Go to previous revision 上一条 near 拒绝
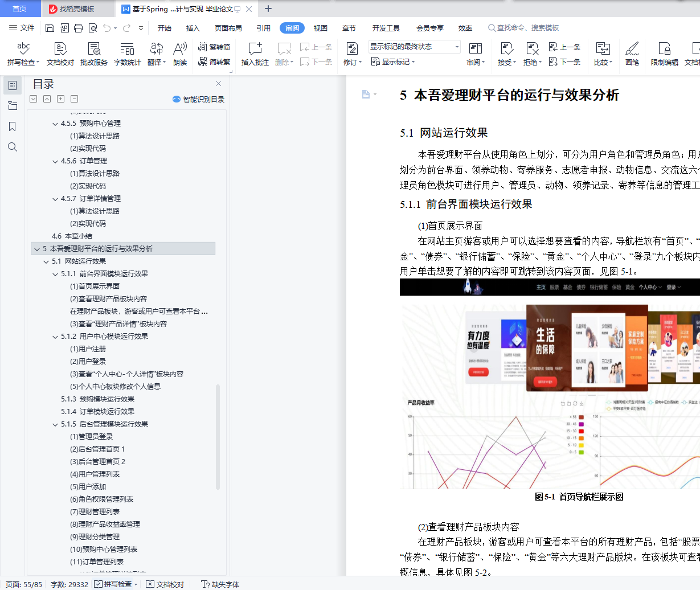700x590 pixels. click(x=564, y=47)
